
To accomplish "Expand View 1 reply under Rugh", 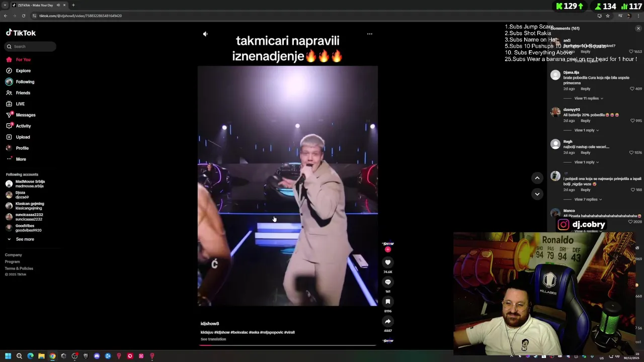I will point(587,162).
